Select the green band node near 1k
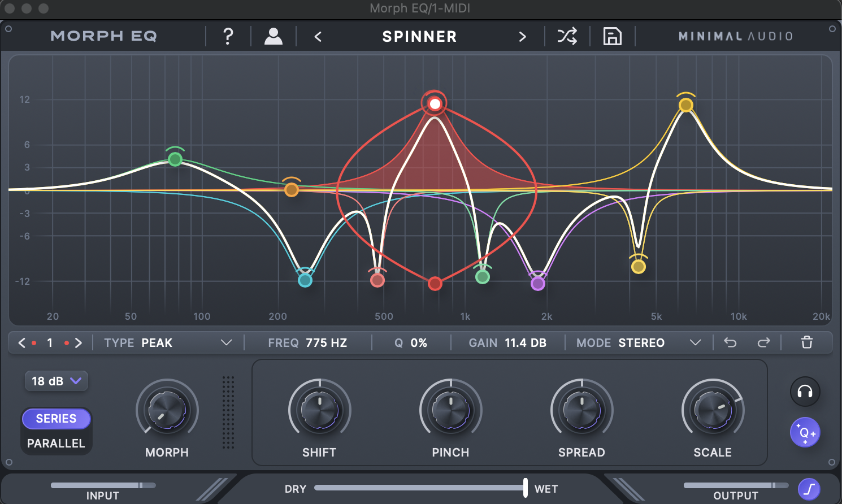 [x=482, y=276]
